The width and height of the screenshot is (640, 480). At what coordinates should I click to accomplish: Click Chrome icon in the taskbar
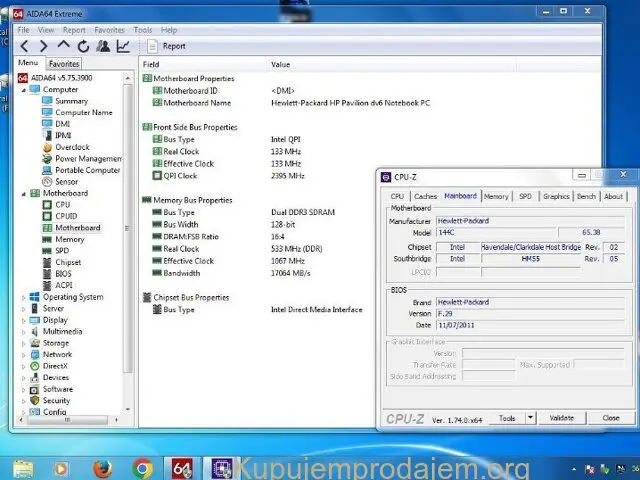point(142,467)
